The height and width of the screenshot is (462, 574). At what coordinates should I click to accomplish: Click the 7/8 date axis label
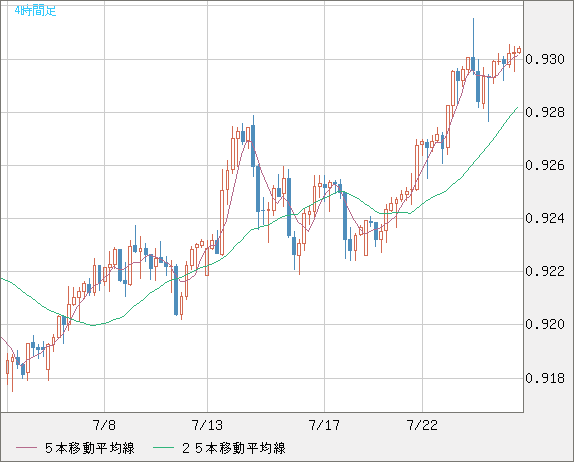click(x=104, y=425)
